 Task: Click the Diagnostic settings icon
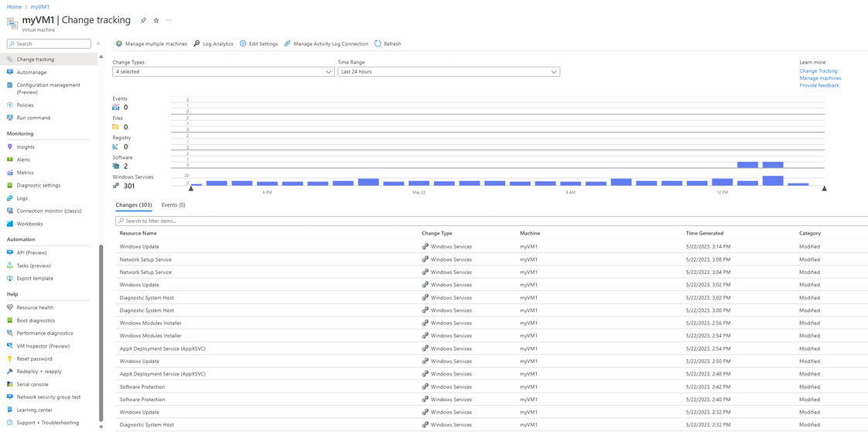tap(10, 185)
